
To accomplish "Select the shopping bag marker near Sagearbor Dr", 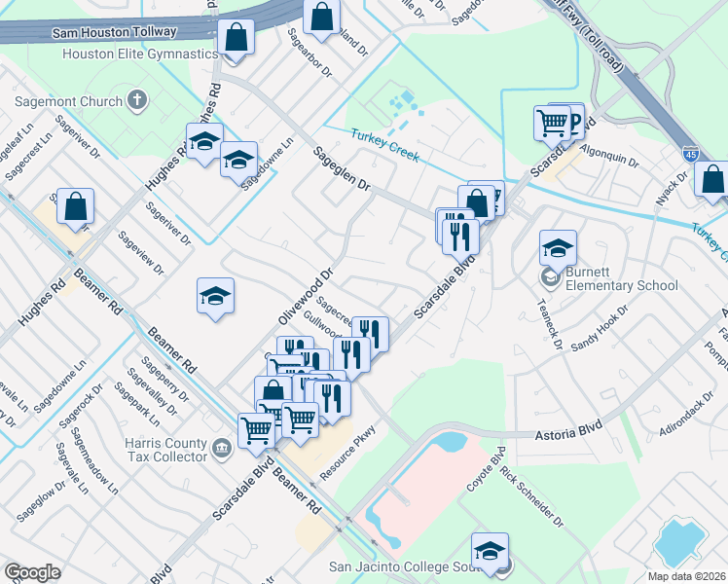I will [321, 17].
